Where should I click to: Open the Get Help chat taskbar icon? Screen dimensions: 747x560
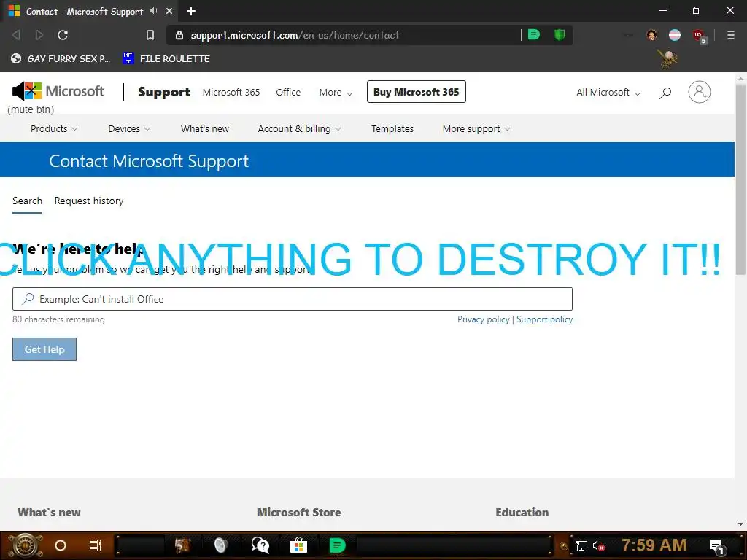(260, 545)
